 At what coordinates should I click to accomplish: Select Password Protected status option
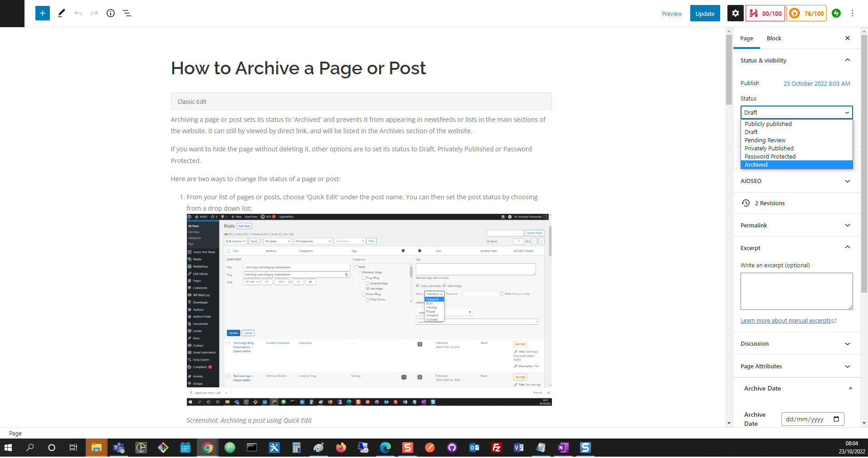(x=770, y=157)
